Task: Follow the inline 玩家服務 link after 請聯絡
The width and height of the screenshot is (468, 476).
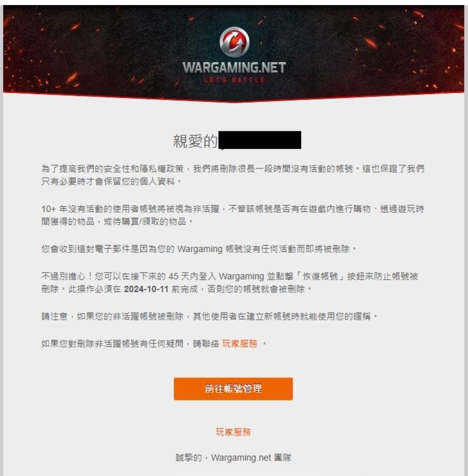Action: click(x=240, y=344)
